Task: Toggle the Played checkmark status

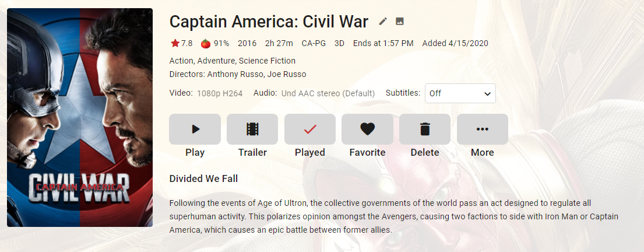Action: click(x=310, y=129)
